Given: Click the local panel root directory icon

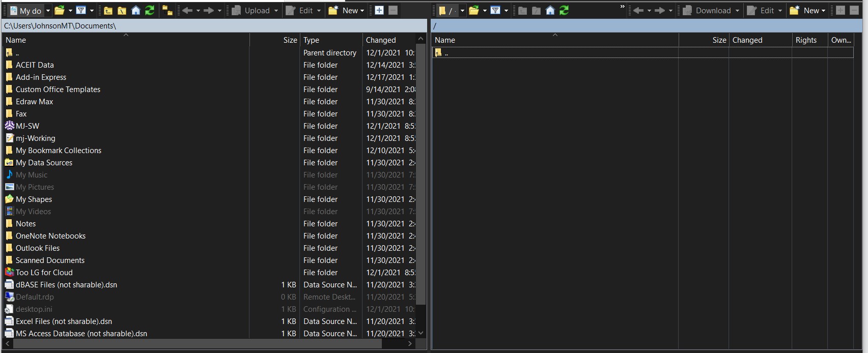Looking at the screenshot, I should pos(122,10).
